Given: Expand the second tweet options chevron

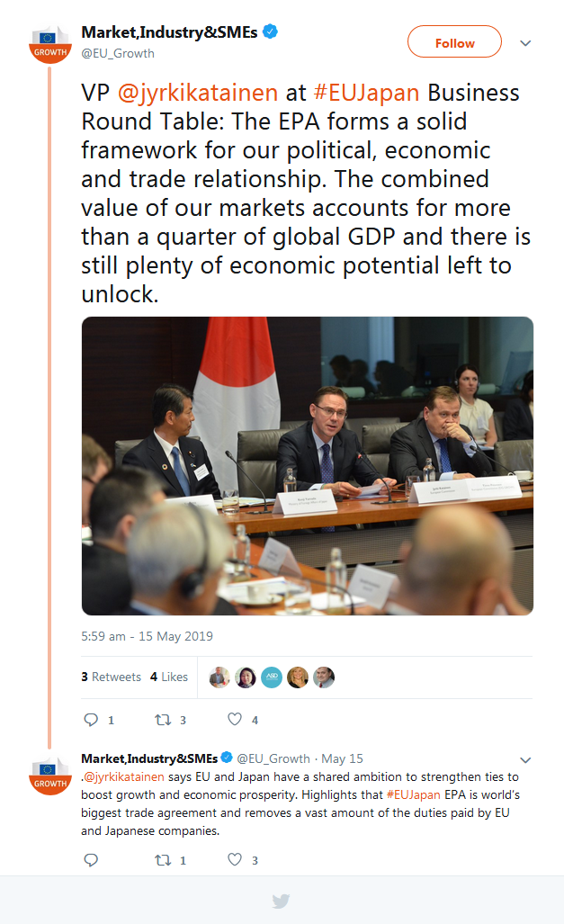Looking at the screenshot, I should coord(526,760).
